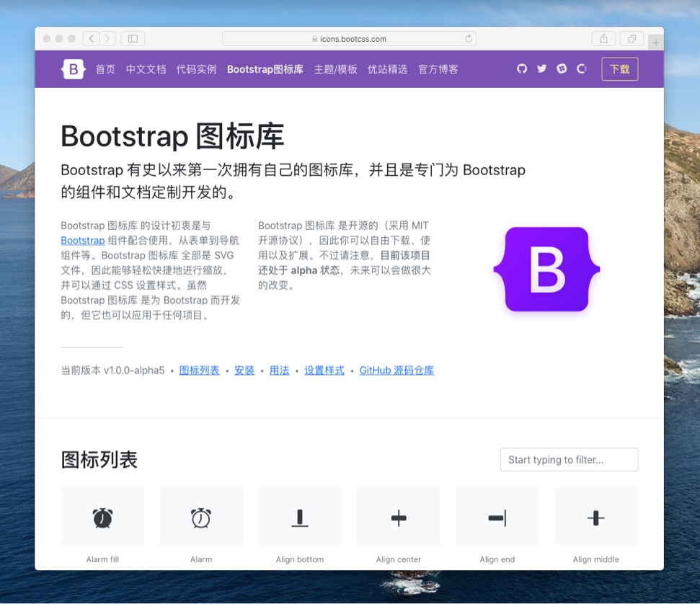Screen dimensions: 700x604
Task: Go forward using Safari's forward arrow
Action: [x=107, y=39]
